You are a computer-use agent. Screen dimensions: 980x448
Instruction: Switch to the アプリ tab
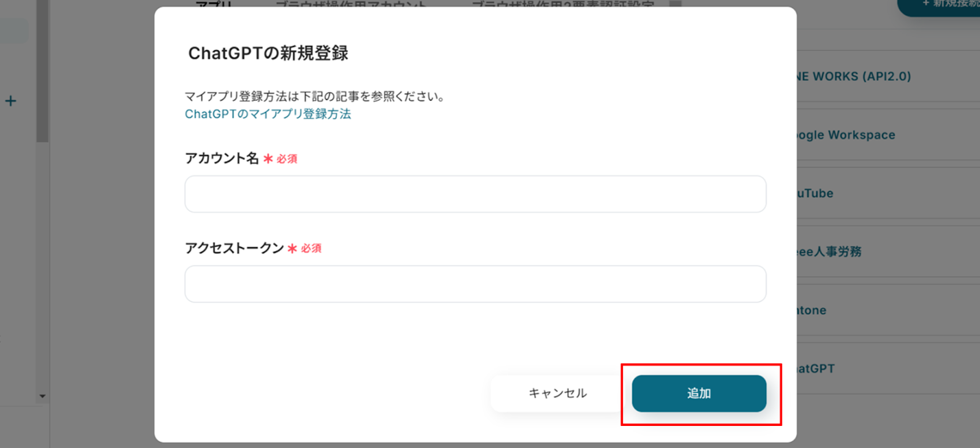point(214,4)
